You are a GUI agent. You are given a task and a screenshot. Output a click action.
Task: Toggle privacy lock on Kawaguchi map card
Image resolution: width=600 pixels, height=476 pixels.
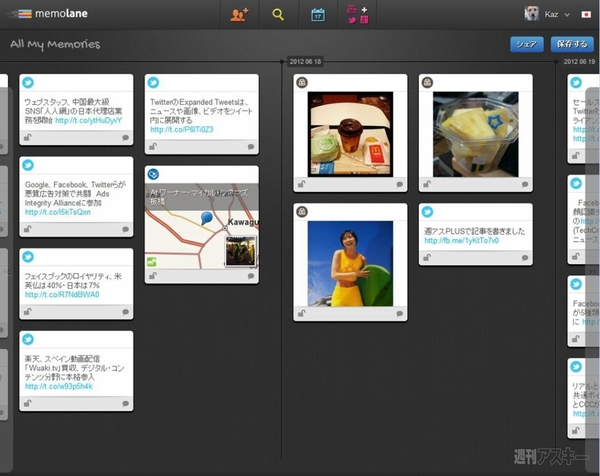153,275
